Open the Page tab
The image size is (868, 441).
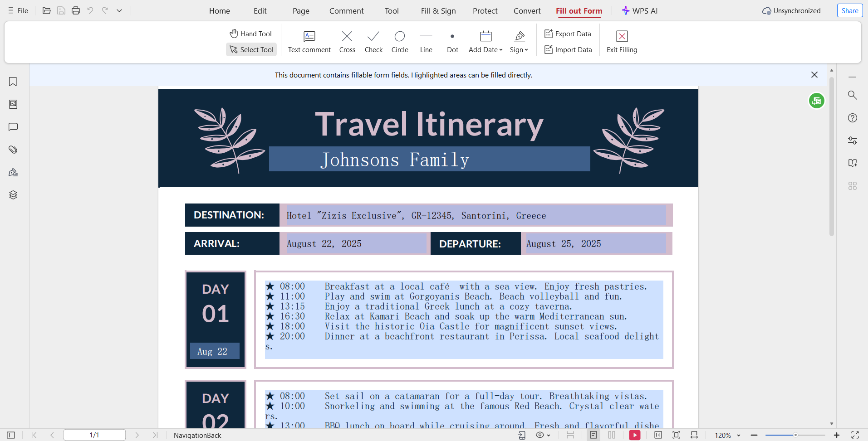[x=301, y=11]
